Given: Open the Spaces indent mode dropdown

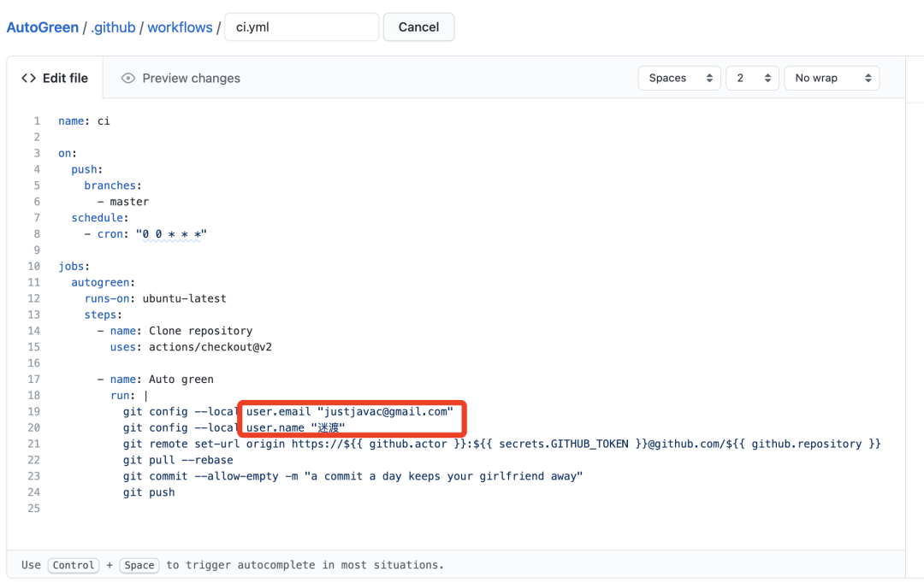Looking at the screenshot, I should click(x=679, y=78).
